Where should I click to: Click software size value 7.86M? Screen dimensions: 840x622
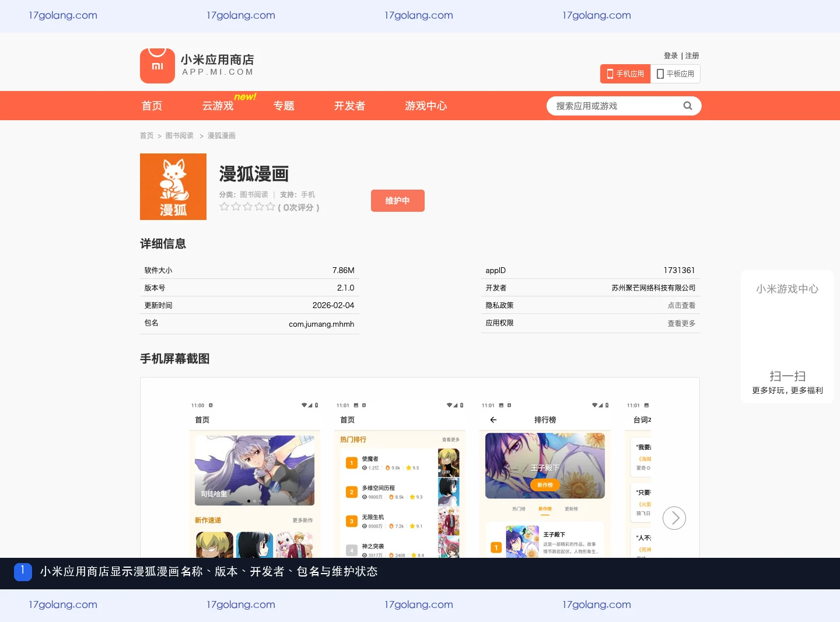pos(343,270)
